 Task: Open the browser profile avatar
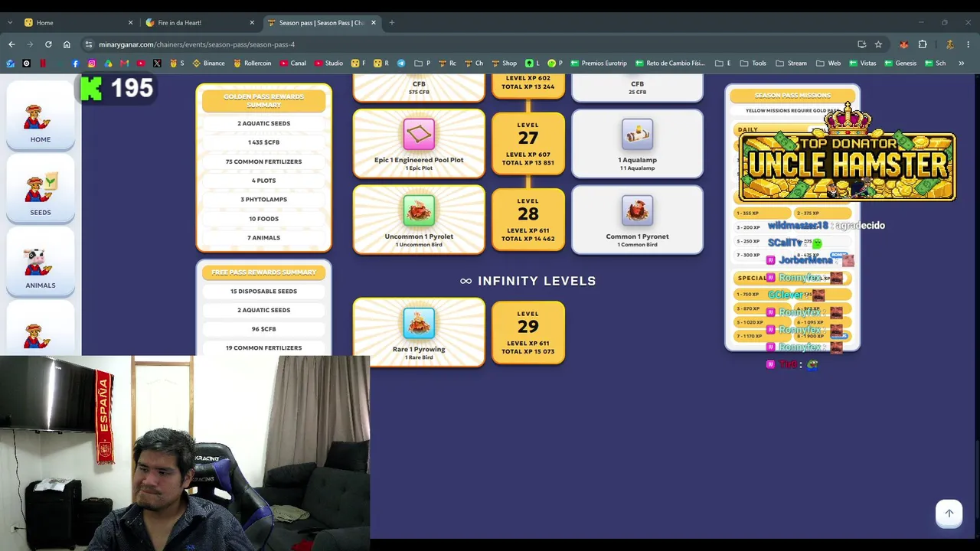coord(950,44)
